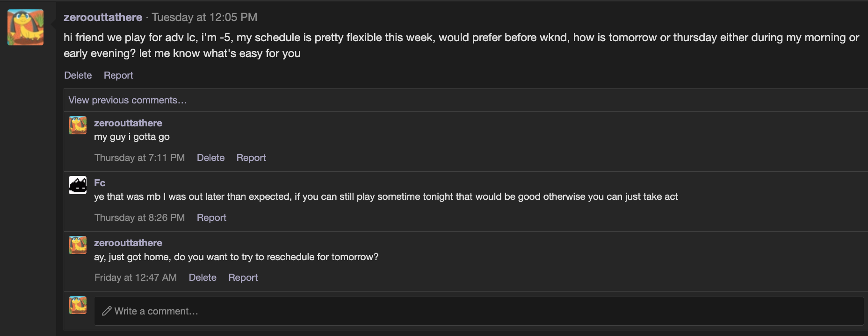Delete the main profile post
Screen dimensions: 868x336
[x=78, y=75]
